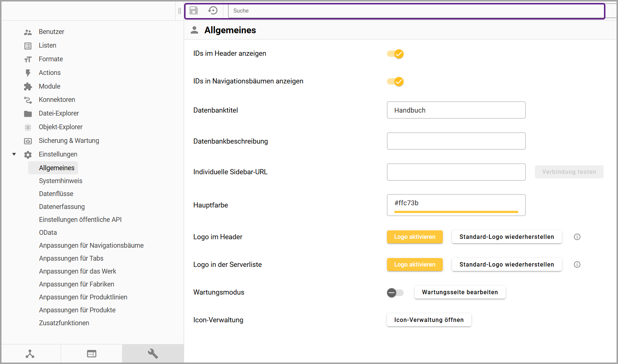Viewport: 618px width, 364px height.
Task: Click Wartungsseite bearbeiten button
Action: [460, 292]
